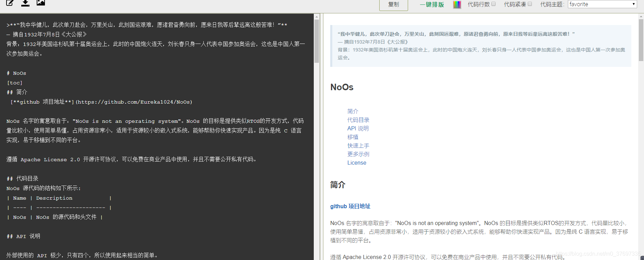This screenshot has height=260, width=644.
Task: Go to 简介 in table of contents
Action: 353,111
